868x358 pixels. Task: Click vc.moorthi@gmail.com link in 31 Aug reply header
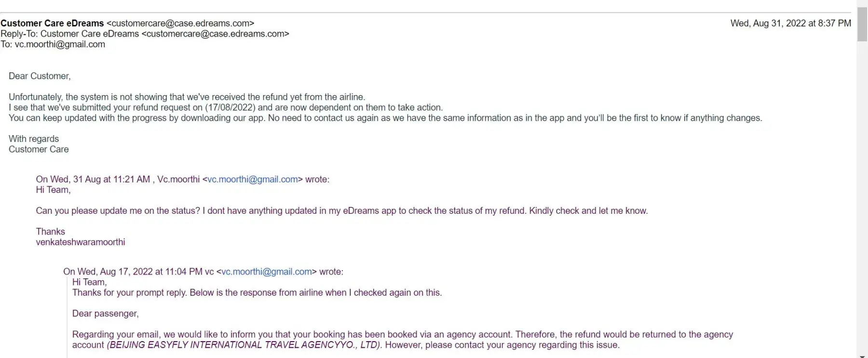(x=252, y=179)
